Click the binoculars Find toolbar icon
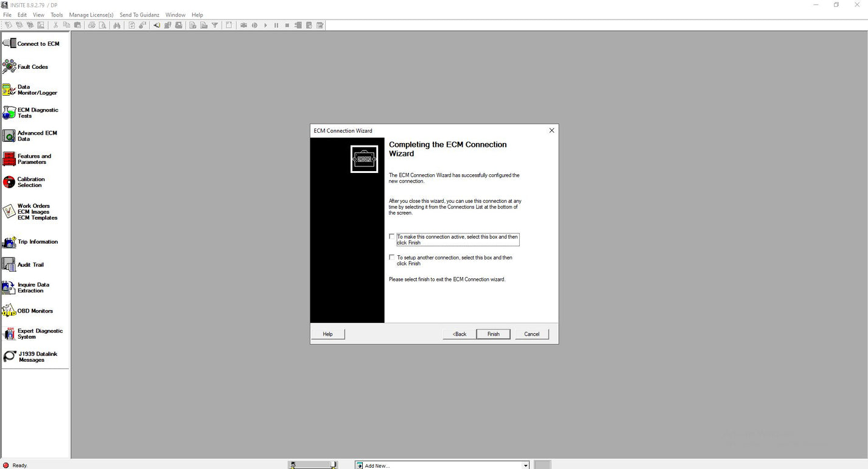This screenshot has width=868, height=469. coord(116,25)
